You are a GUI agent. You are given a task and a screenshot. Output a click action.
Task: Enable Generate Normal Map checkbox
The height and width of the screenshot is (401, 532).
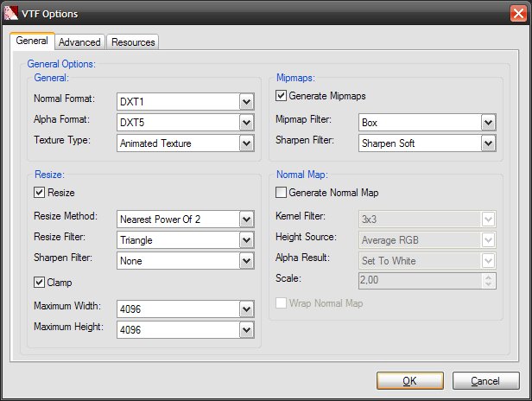[281, 193]
